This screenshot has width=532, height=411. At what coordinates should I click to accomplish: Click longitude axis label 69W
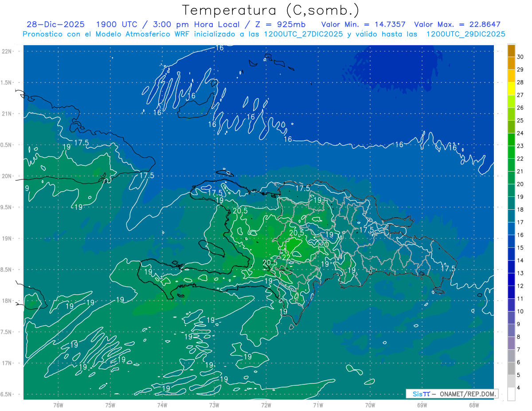coord(422,405)
